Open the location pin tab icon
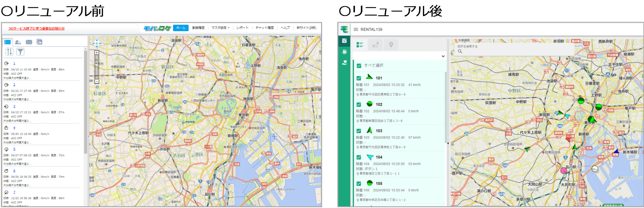 tap(391, 45)
